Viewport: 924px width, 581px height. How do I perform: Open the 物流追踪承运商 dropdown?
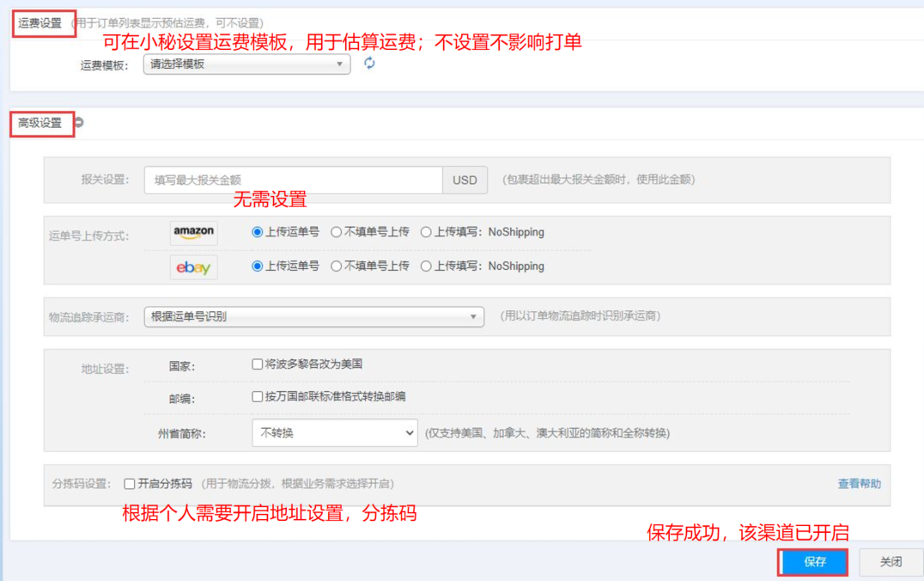pos(314,317)
